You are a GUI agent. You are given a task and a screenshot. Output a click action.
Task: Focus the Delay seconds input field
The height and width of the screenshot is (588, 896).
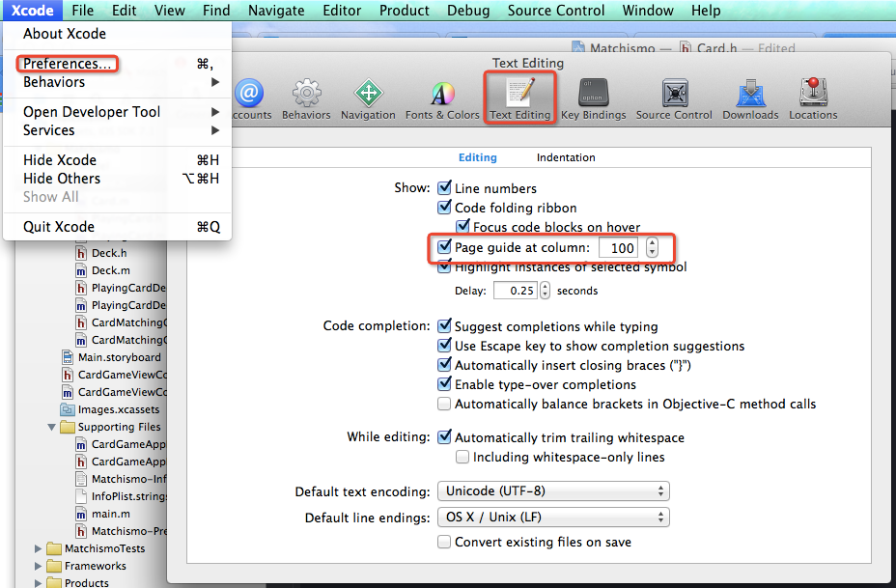pyautogui.click(x=516, y=291)
